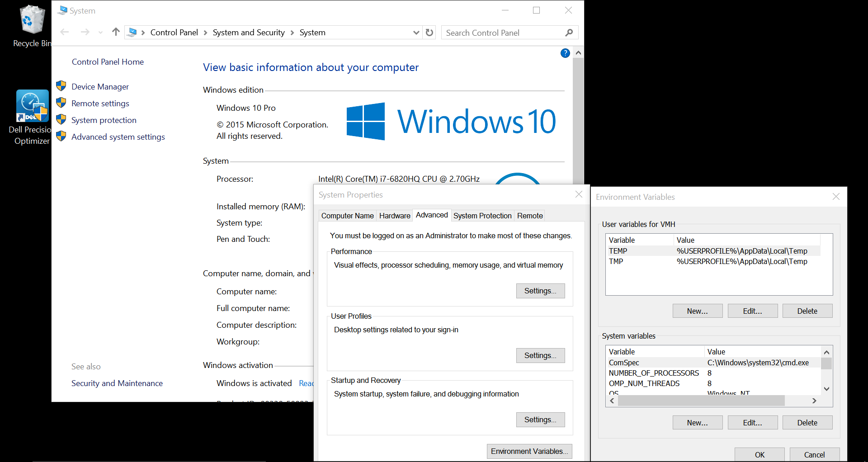
Task: Switch to the Hardware tab
Action: 395,216
